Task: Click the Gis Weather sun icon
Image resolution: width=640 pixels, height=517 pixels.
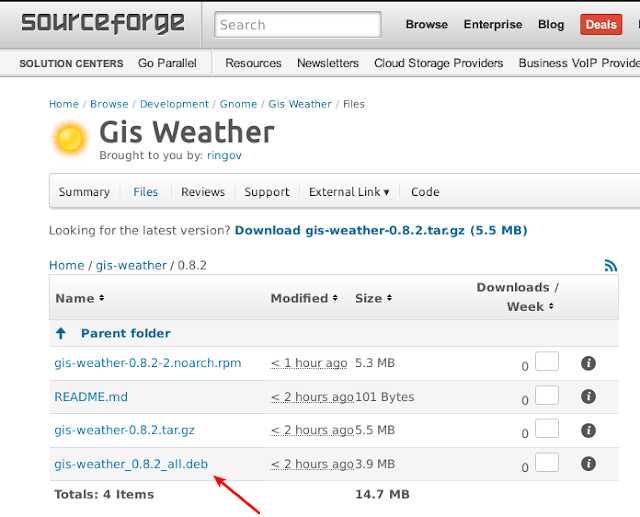Action: (70, 138)
